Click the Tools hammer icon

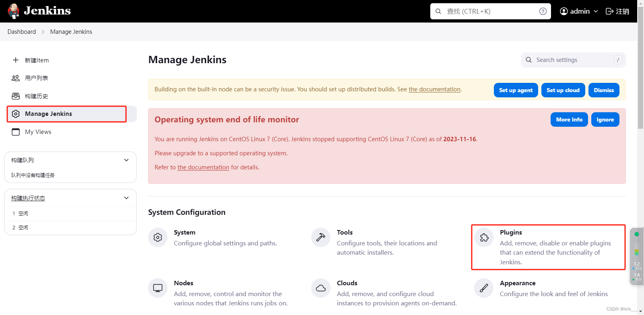pos(321,237)
